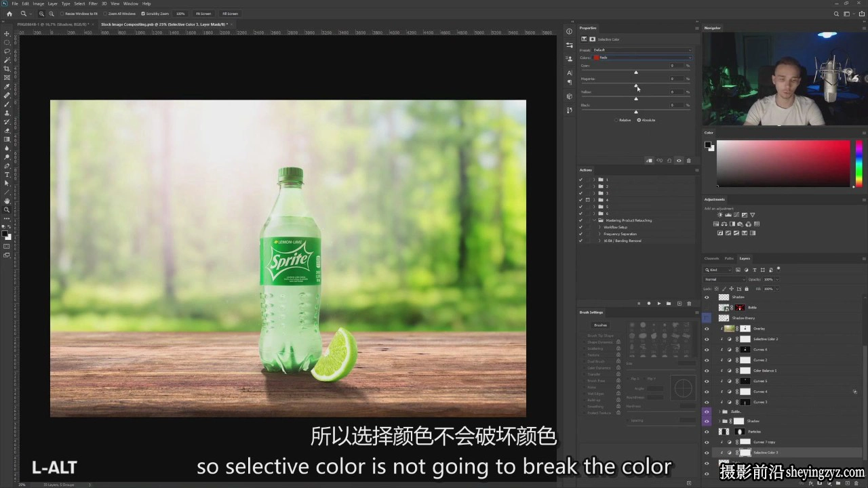Click the reset adjustment icon in Properties

669,161
